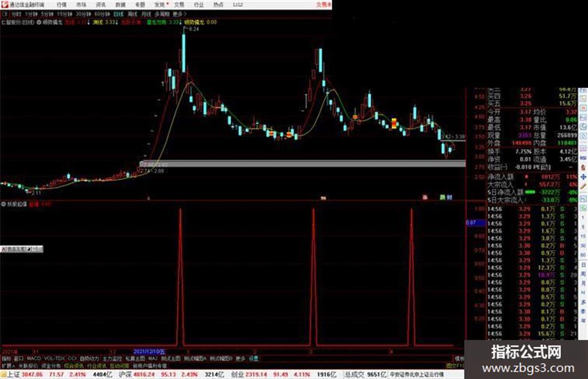Open the 行业资讯 tab
The image size is (588, 379).
(x=96, y=365)
